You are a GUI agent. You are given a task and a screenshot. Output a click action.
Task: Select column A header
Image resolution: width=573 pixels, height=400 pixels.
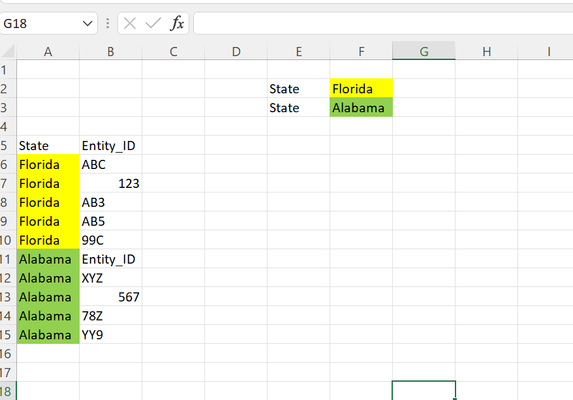pyautogui.click(x=48, y=51)
